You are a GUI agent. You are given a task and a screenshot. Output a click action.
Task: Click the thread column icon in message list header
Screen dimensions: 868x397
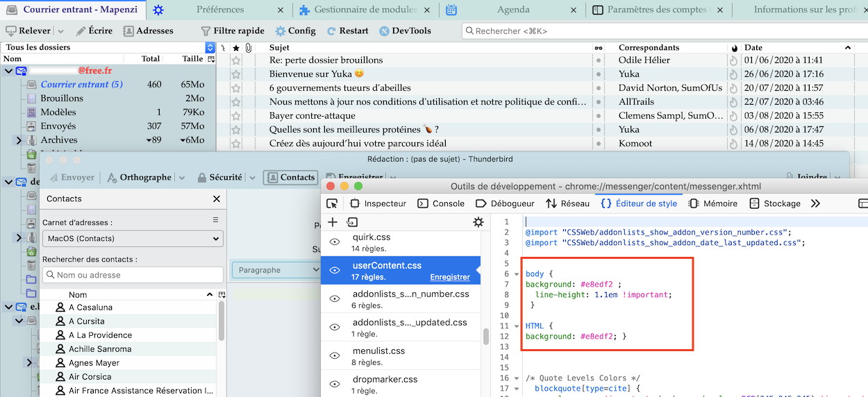click(224, 48)
